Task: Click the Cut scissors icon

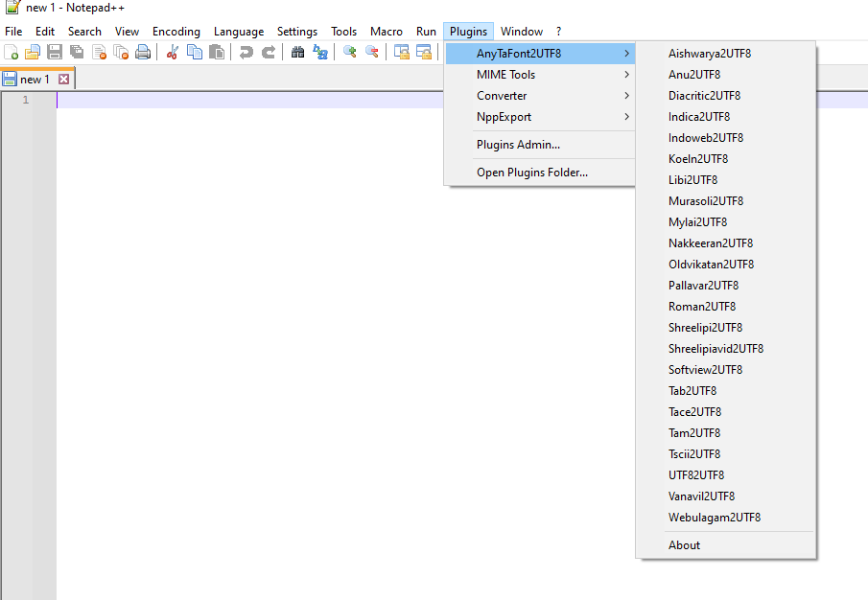Action: tap(173, 53)
